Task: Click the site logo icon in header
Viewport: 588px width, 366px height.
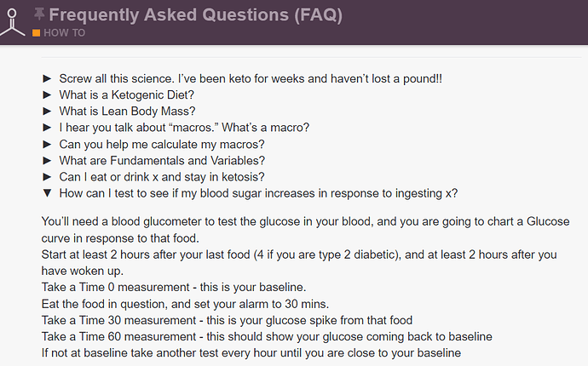Action: [12, 22]
